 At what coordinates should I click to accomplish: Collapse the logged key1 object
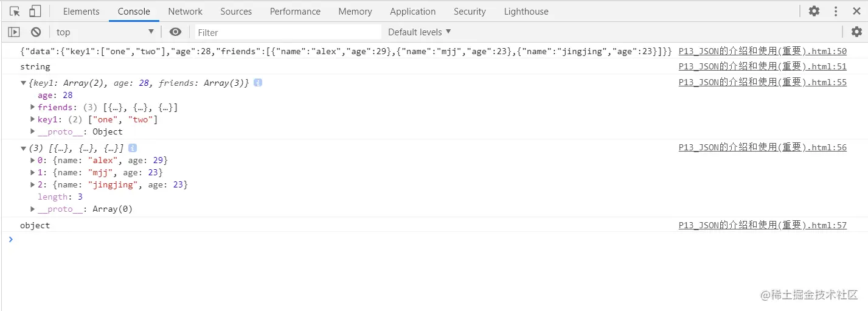24,83
